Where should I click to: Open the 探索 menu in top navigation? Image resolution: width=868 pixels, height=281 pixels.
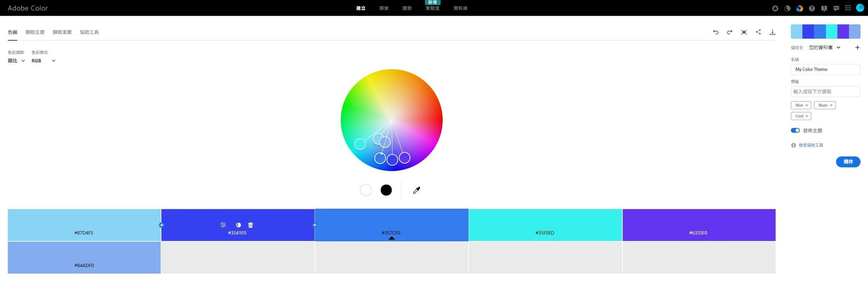click(384, 8)
